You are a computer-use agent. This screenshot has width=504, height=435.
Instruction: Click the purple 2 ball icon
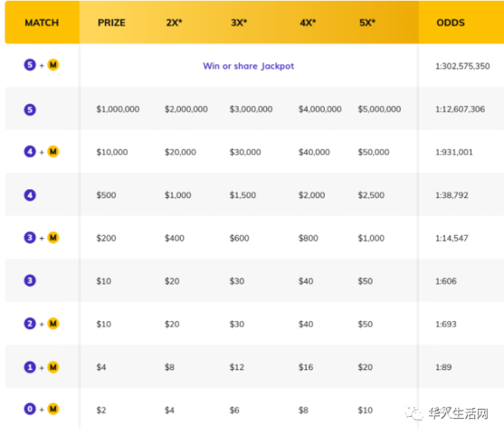(x=30, y=324)
